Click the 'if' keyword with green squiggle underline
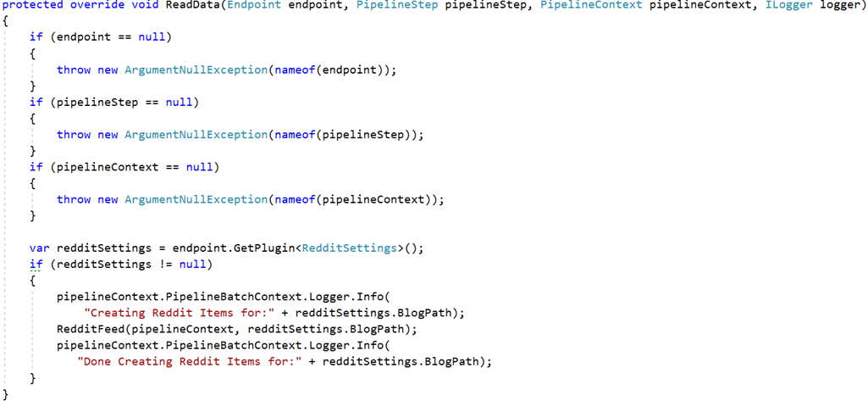Screen dimensions: 868x401 point(36,265)
